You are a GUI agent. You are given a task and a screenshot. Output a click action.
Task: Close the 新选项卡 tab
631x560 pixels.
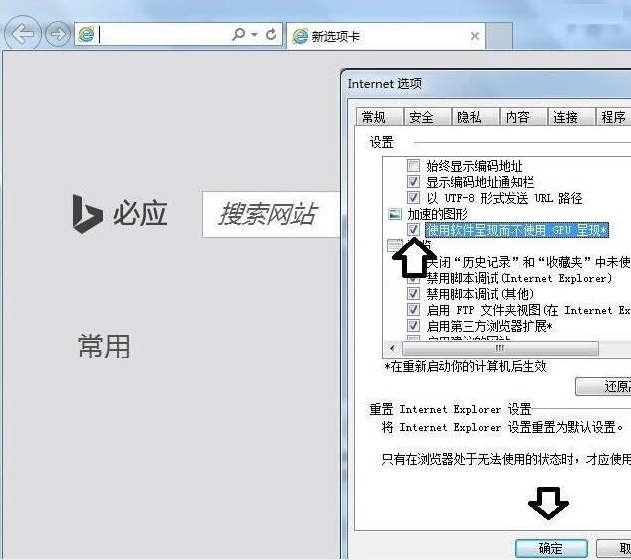tap(475, 36)
